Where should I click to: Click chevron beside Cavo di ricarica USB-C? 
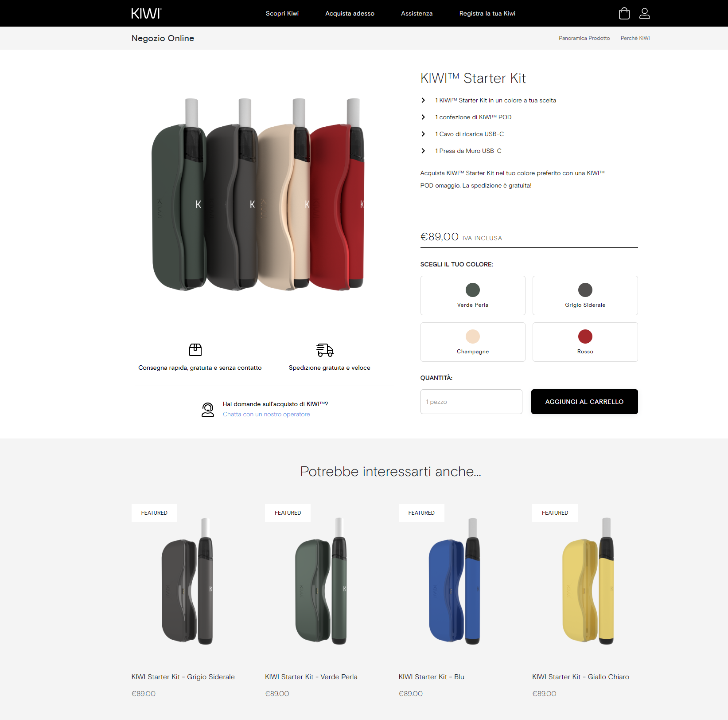pyautogui.click(x=423, y=134)
